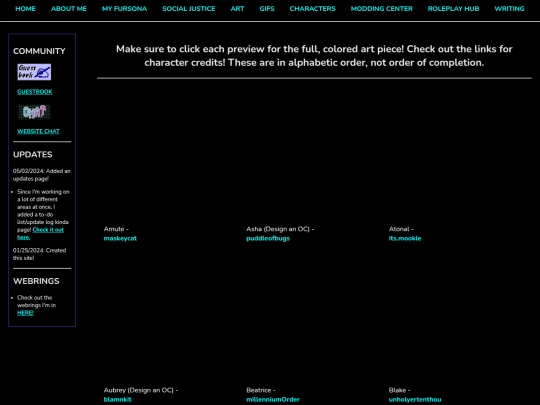540x405 pixels.
Task: Open the WRITING section
Action: (x=509, y=9)
